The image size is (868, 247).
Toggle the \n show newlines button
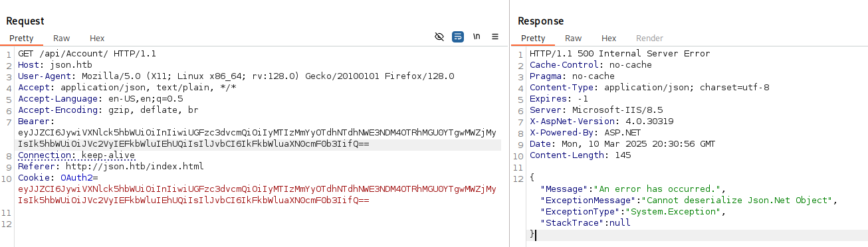tap(477, 37)
